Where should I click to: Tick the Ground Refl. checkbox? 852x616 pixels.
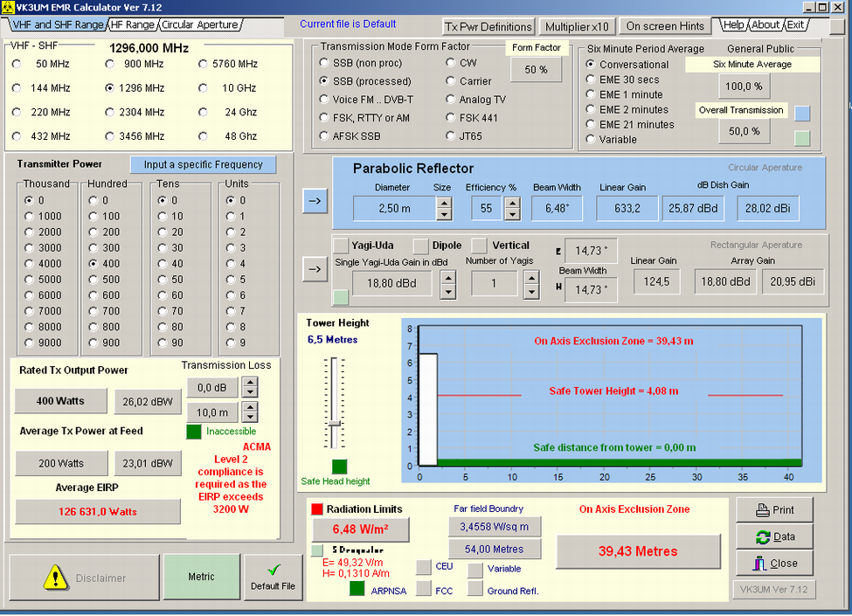pyautogui.click(x=475, y=588)
